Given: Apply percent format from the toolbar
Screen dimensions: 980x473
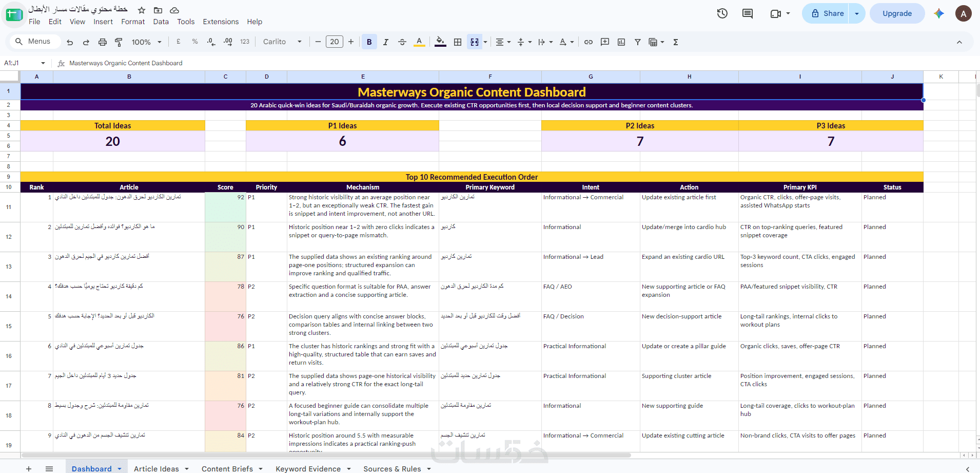Looking at the screenshot, I should [195, 42].
